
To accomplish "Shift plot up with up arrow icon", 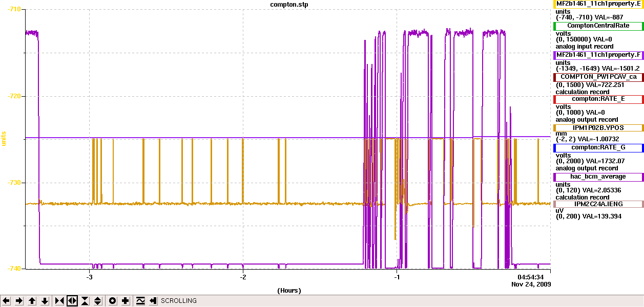I will (32, 301).
